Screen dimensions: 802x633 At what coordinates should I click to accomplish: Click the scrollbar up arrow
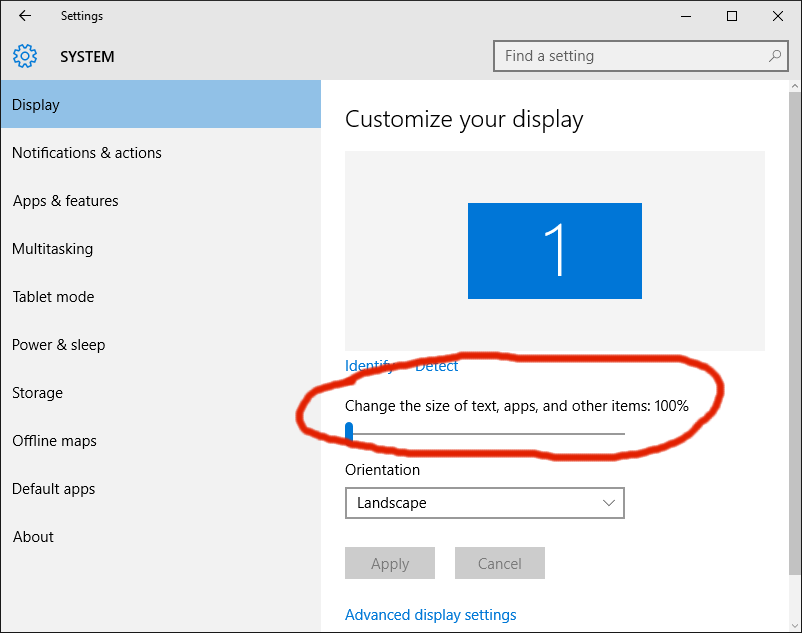click(x=795, y=86)
